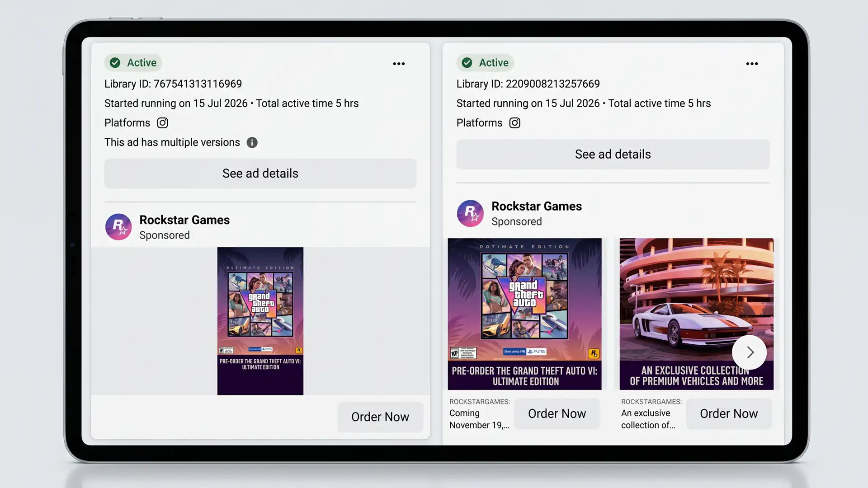868x488 pixels.
Task: Click 'ROCKSTARGAMES:' label under first carousel card
Action: [480, 402]
